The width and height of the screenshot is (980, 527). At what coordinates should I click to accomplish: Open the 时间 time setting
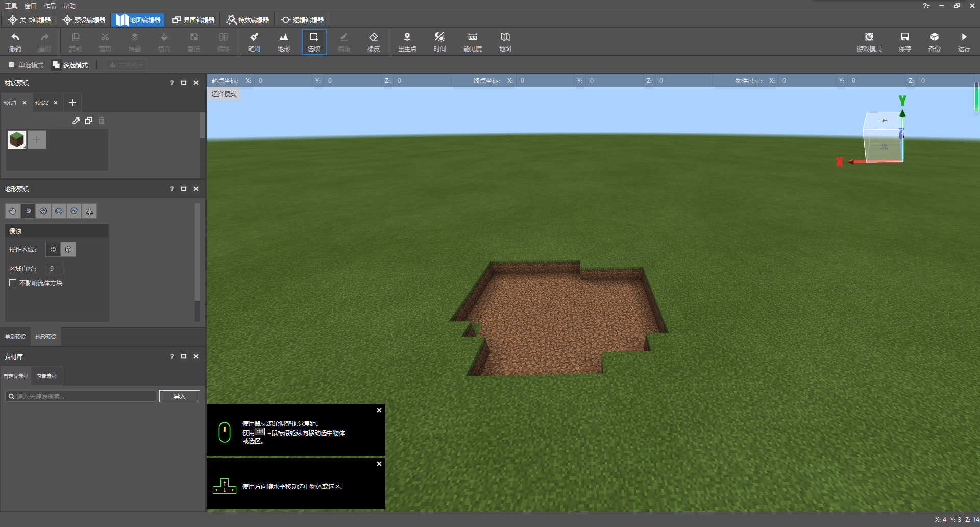[x=439, y=41]
